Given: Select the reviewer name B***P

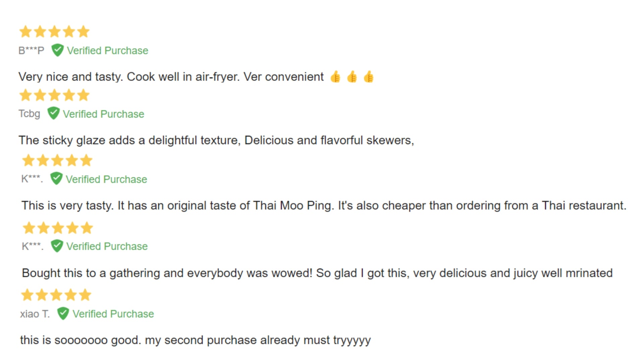Looking at the screenshot, I should (x=31, y=51).
